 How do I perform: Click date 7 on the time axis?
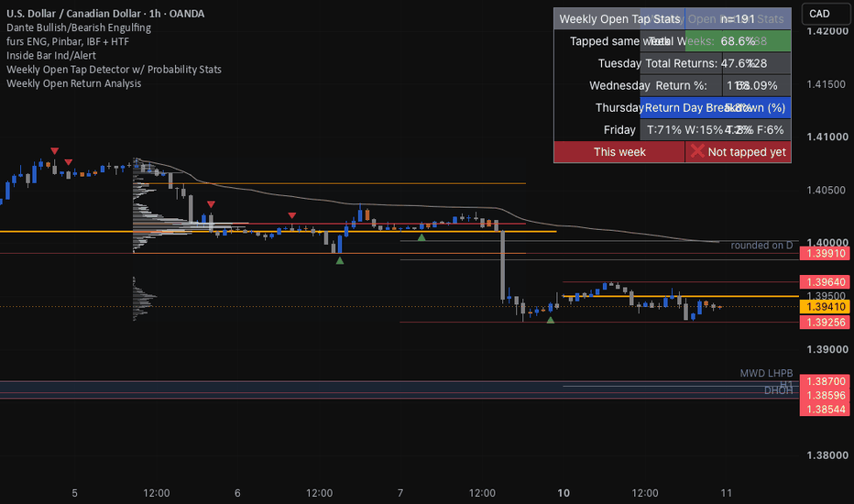[400, 493]
